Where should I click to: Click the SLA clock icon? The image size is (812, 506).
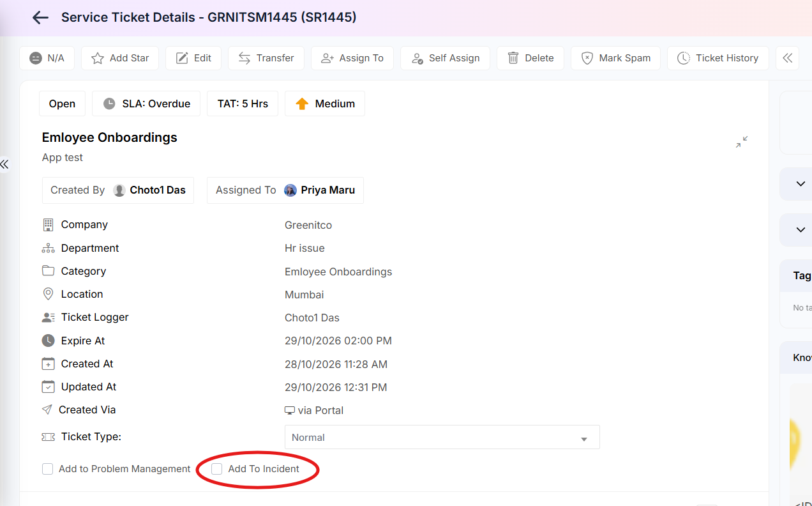[109, 103]
